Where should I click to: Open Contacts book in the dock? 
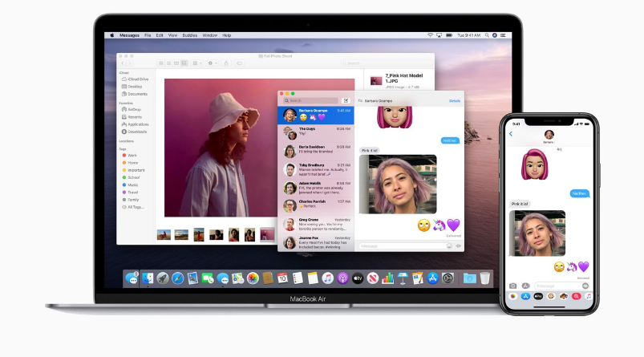pyautogui.click(x=267, y=278)
